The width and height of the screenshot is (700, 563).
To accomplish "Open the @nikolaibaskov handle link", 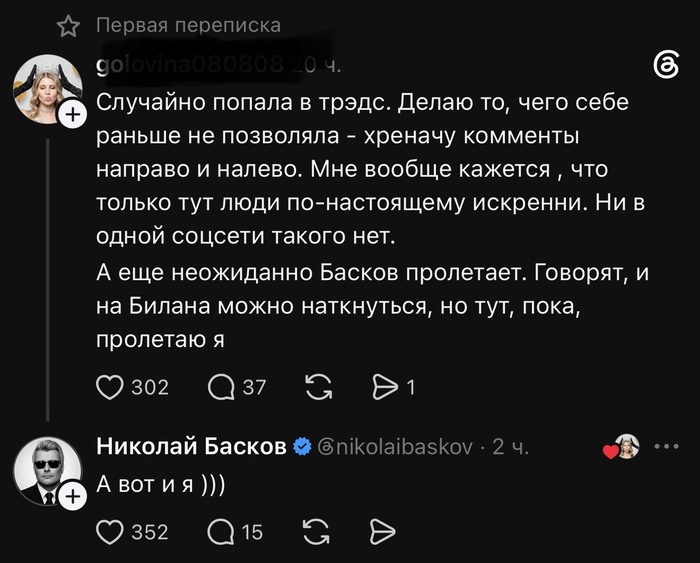I will tap(395, 446).
